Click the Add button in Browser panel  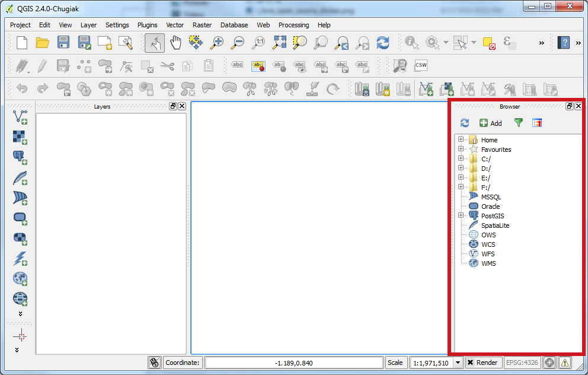pyautogui.click(x=490, y=123)
